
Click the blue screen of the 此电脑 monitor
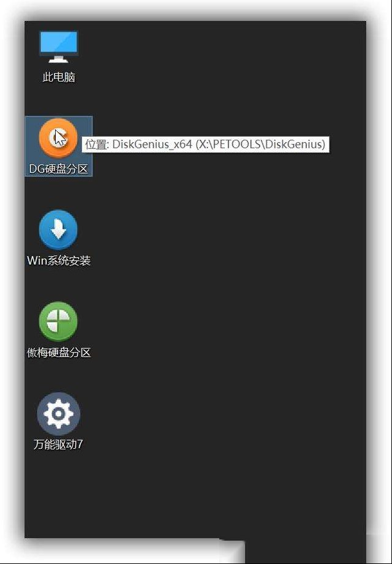(x=59, y=42)
